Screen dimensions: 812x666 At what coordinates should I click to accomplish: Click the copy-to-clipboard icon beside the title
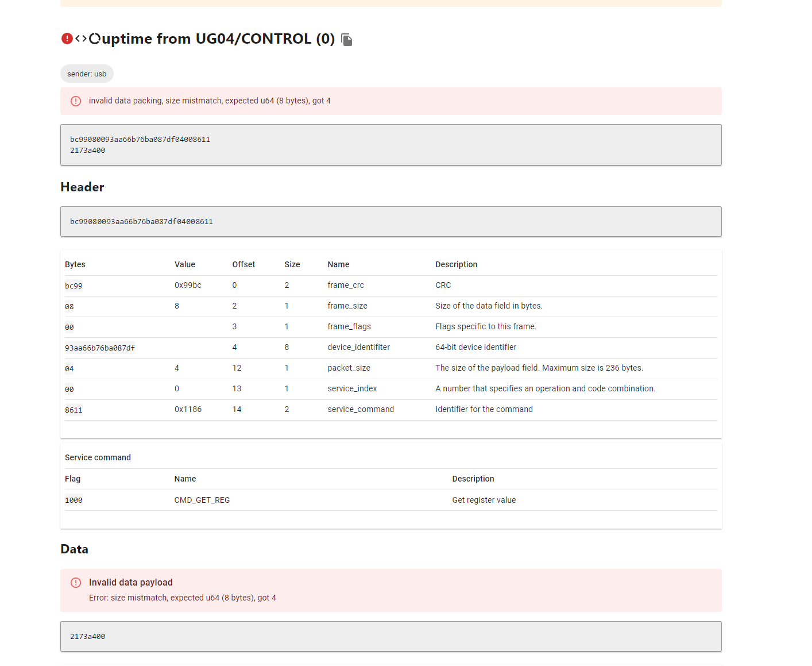346,40
